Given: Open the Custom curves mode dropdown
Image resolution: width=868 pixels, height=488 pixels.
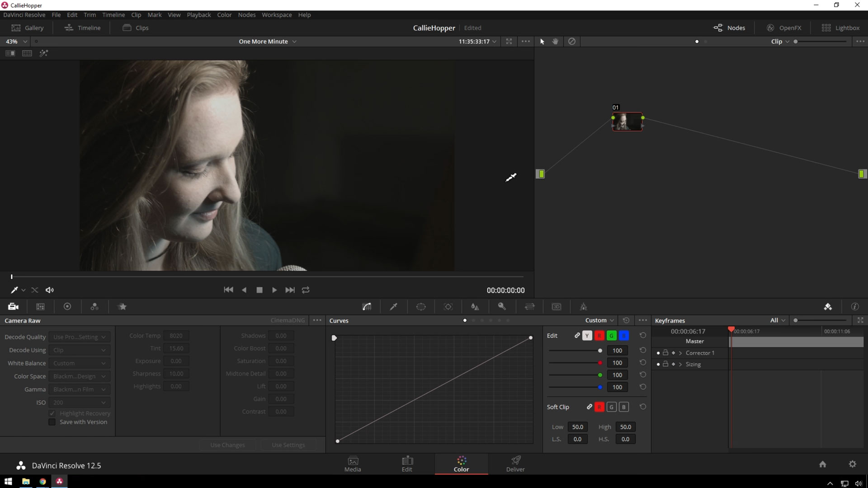Looking at the screenshot, I should 599,320.
